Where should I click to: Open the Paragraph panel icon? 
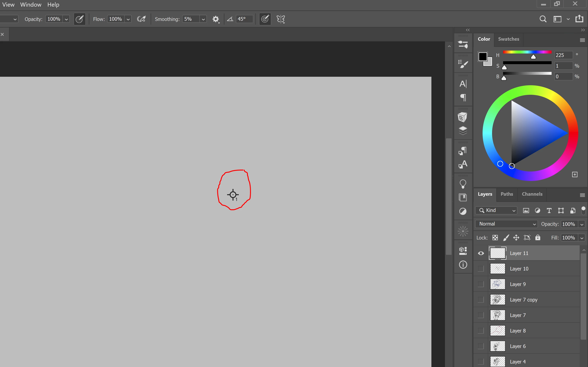[463, 98]
